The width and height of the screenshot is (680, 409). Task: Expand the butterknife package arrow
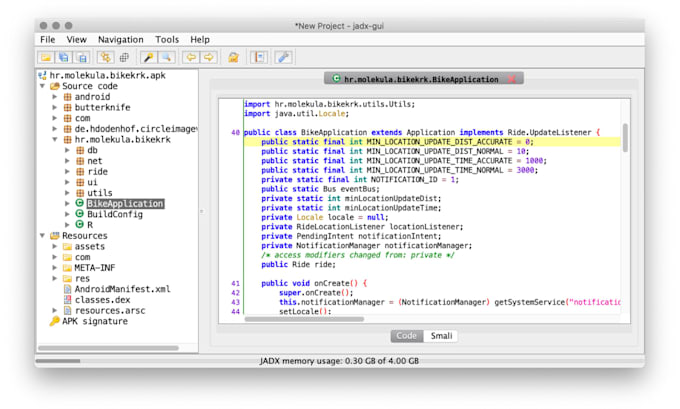tap(55, 107)
